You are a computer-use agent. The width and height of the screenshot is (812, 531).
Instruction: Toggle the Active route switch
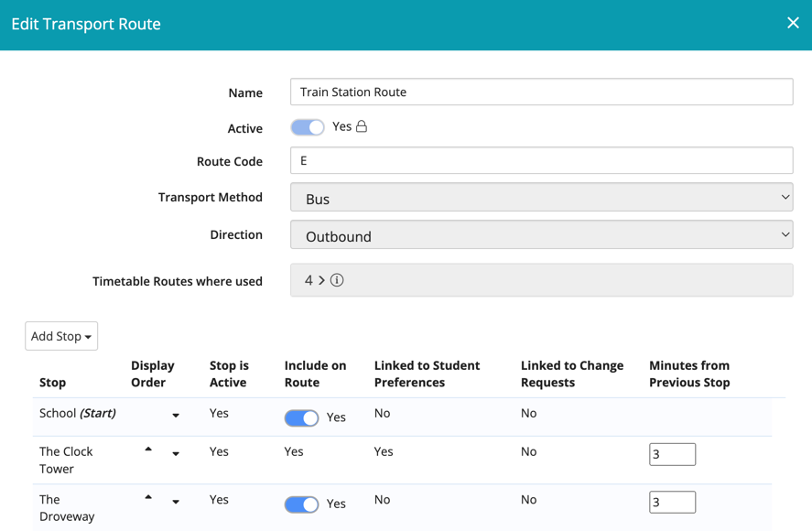coord(308,127)
